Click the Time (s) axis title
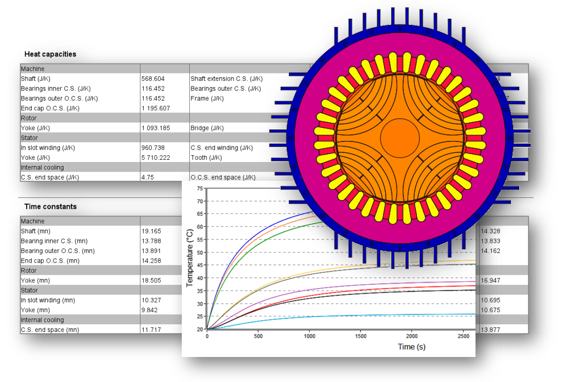This screenshot has width=588, height=382. point(411,347)
